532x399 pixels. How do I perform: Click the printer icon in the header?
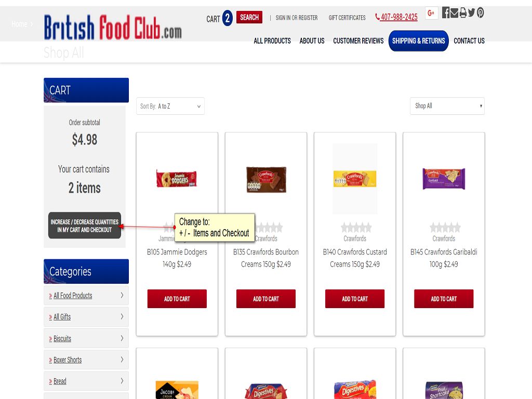pyautogui.click(x=463, y=13)
